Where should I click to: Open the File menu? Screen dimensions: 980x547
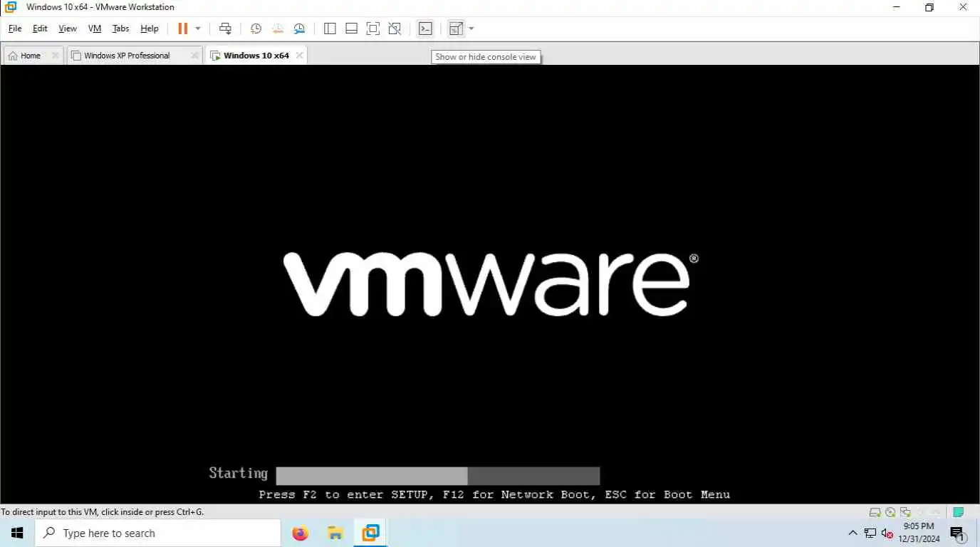pyautogui.click(x=15, y=28)
